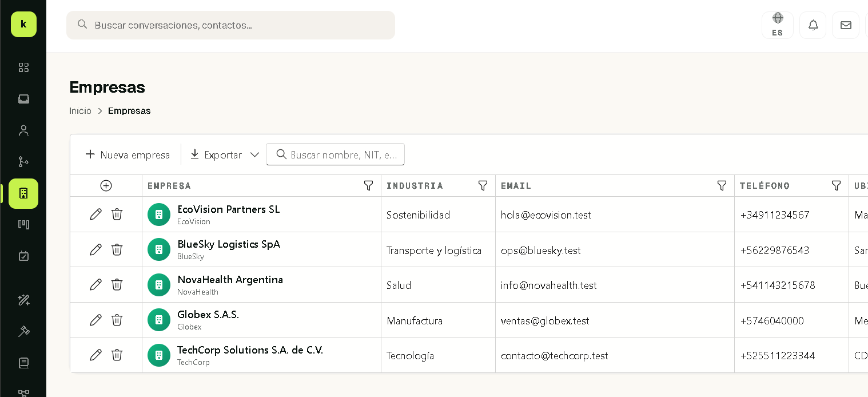Click the Globex S.A.S. building avatar
The height and width of the screenshot is (397, 868).
point(159,320)
